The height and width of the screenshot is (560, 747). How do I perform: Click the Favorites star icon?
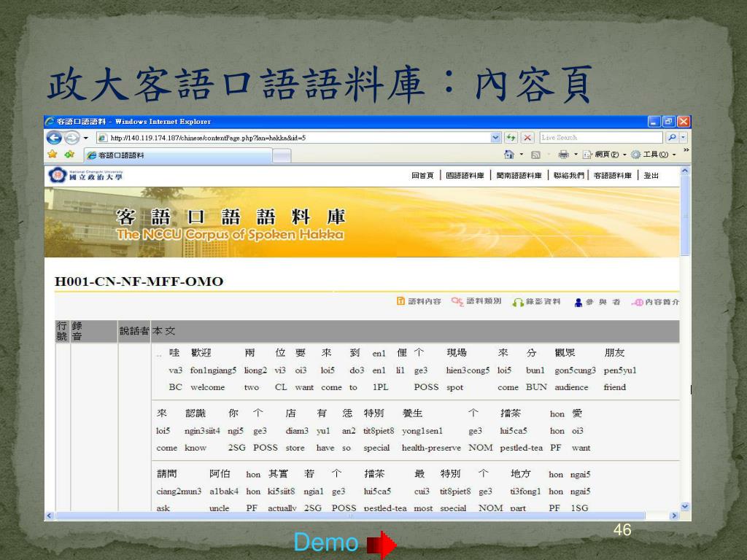[53, 155]
